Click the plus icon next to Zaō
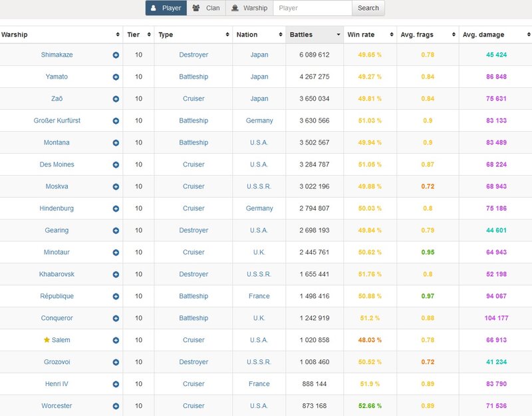This screenshot has width=532, height=416. tap(116, 99)
